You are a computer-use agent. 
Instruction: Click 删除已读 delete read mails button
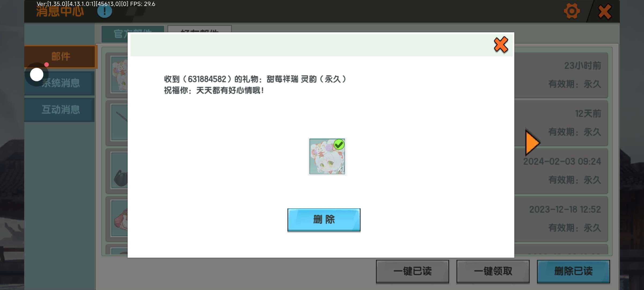(573, 271)
